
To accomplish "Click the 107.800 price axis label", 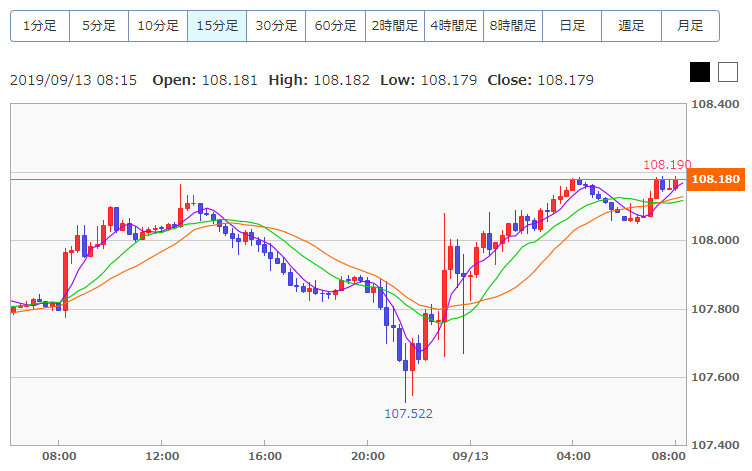I will click(x=715, y=309).
